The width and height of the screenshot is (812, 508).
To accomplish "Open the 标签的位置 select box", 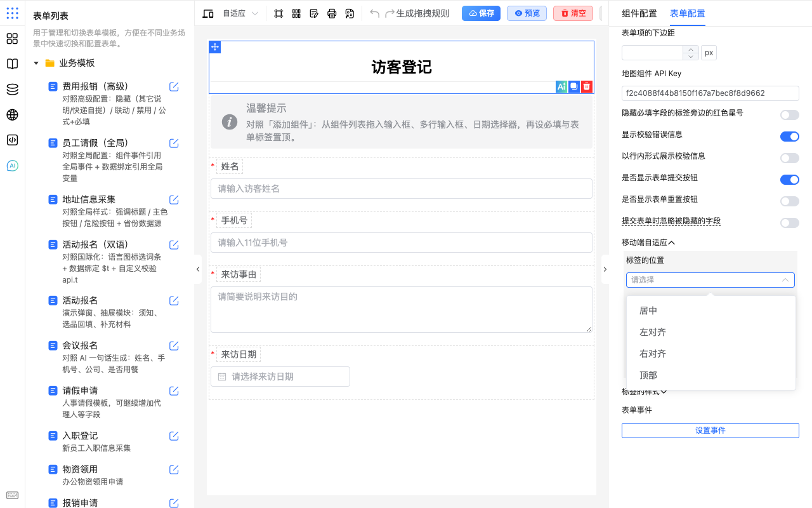I will coord(710,280).
